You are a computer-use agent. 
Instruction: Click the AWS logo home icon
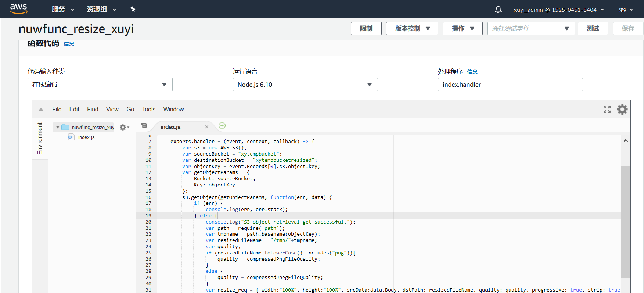tap(18, 9)
